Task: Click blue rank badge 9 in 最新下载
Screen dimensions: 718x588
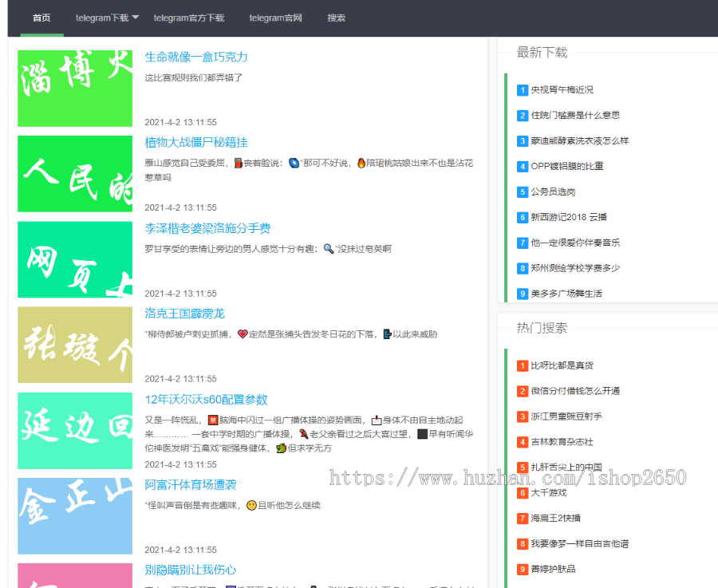Action: [x=523, y=294]
